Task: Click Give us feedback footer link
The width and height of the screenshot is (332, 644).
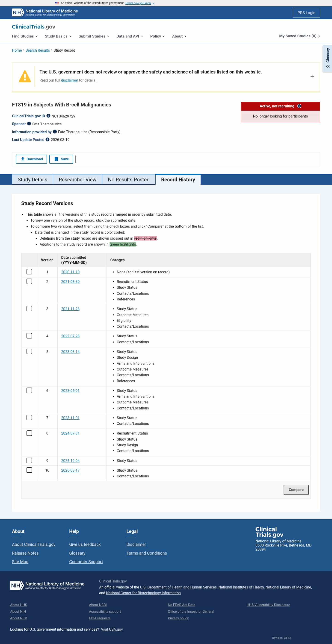Action: point(85,544)
